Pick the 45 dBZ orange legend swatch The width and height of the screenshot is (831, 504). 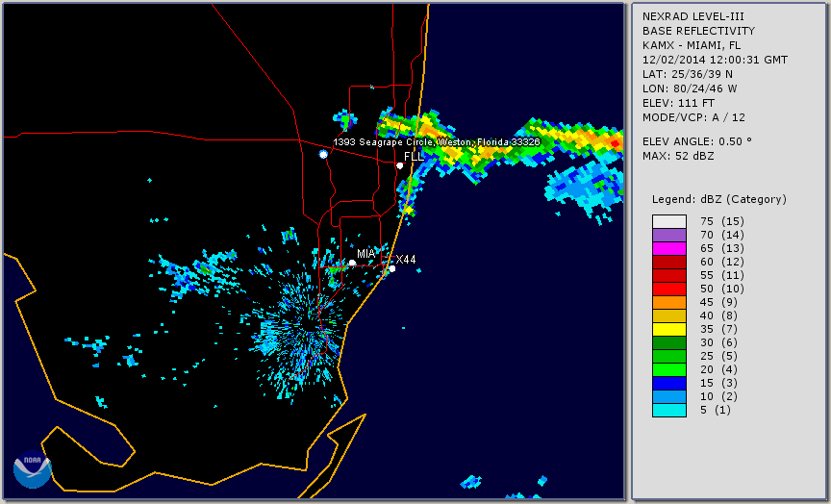pos(669,302)
